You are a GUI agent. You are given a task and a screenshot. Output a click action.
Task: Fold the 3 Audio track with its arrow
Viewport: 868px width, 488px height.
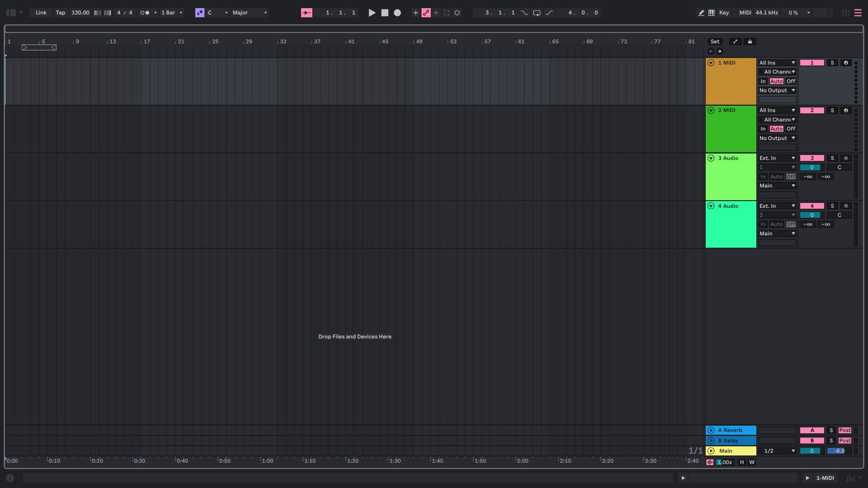pos(711,158)
